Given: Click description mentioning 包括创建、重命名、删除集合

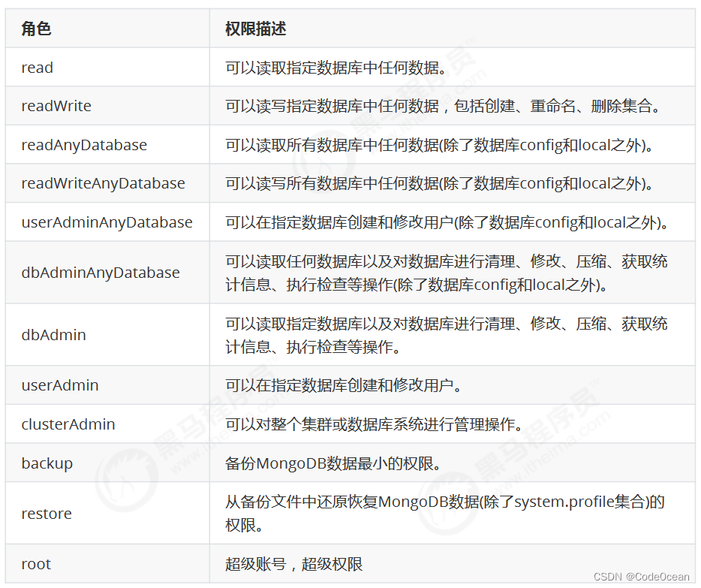Looking at the screenshot, I should pyautogui.click(x=443, y=106).
